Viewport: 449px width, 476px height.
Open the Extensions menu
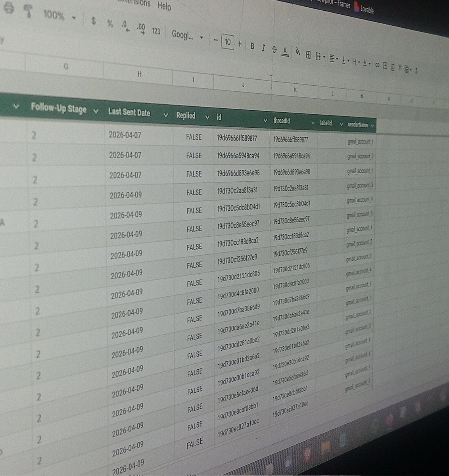click(x=135, y=2)
